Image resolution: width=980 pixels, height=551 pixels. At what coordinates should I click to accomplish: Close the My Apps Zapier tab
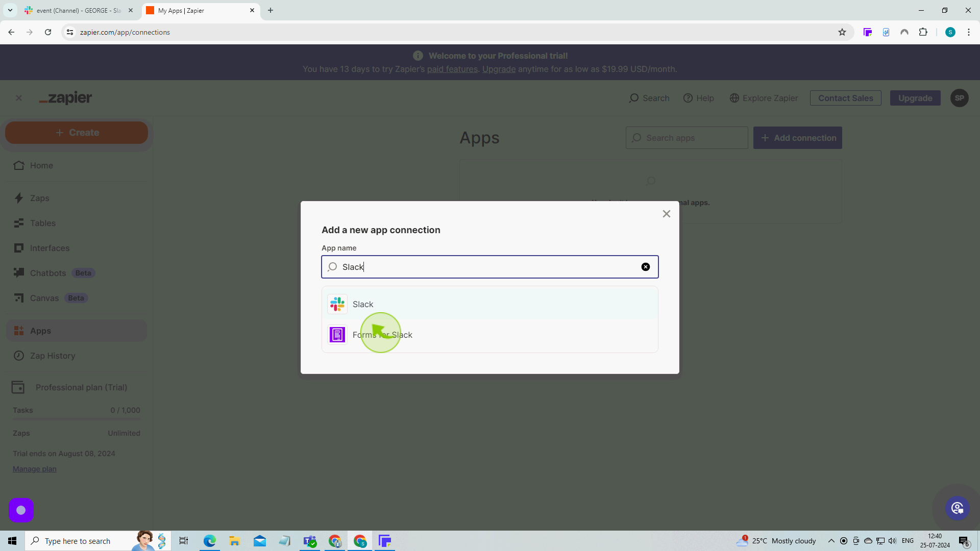coord(252,10)
